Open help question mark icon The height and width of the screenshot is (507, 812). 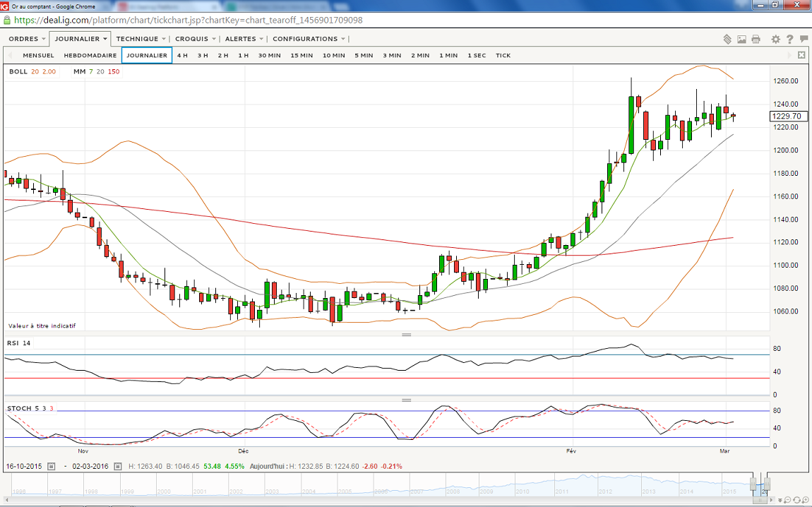click(789, 40)
